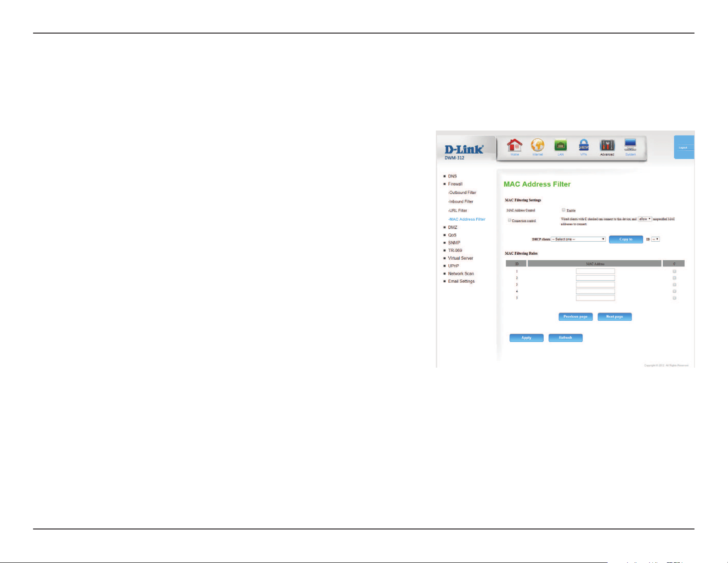Open the VPN padlock icon
The height and width of the screenshot is (563, 728).
coord(583,145)
